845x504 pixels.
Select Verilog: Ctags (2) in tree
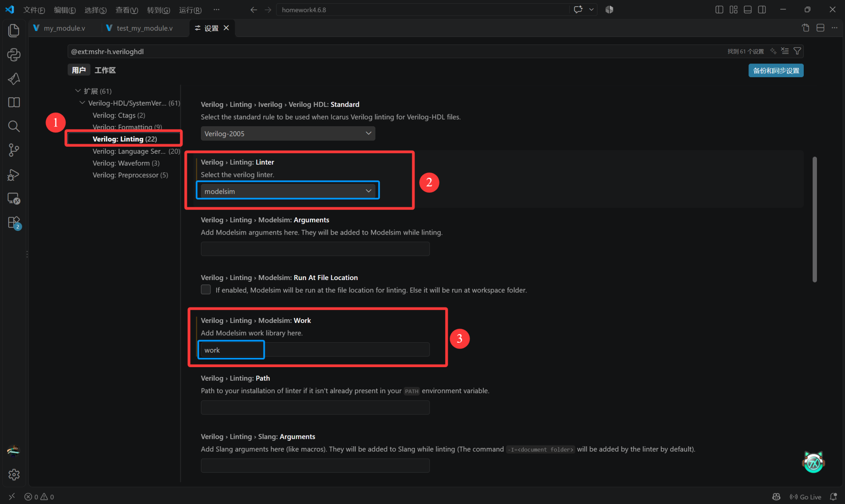[119, 115]
